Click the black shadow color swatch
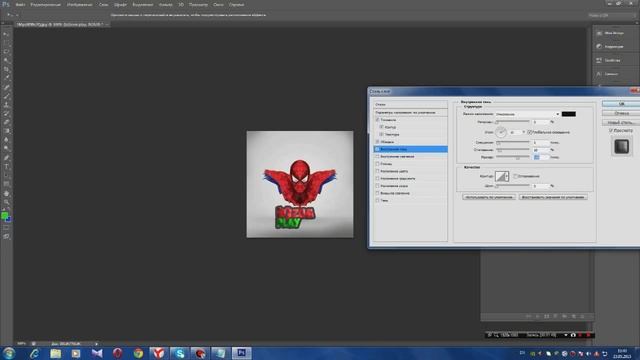Viewport: 640px width, 360px height. pyautogui.click(x=569, y=114)
